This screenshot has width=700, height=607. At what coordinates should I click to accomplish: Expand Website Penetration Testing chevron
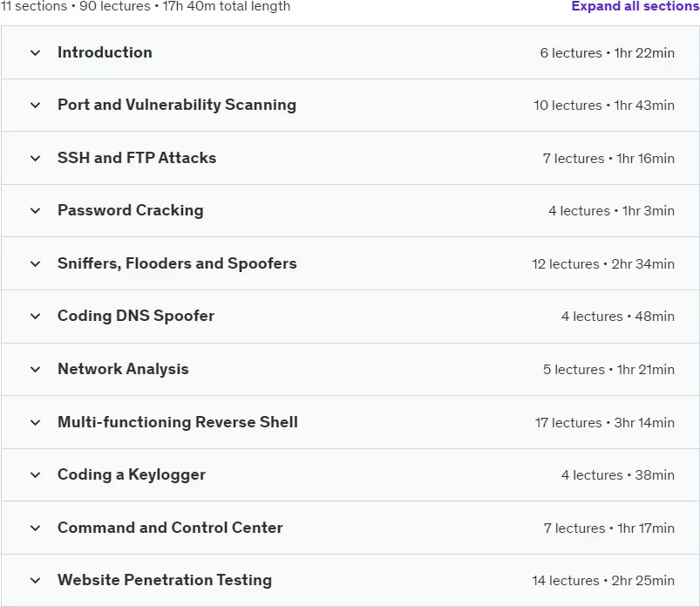(35, 581)
